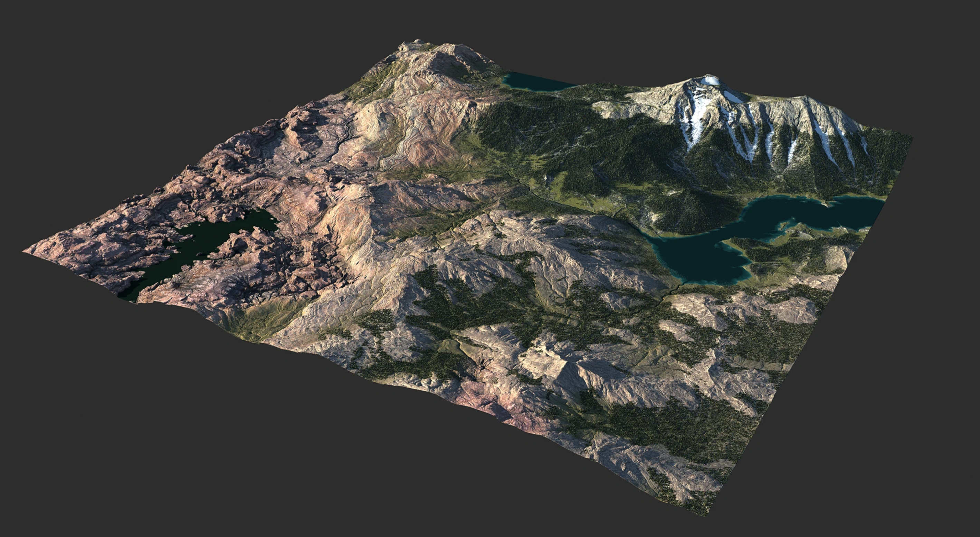The width and height of the screenshot is (980, 537).
Task: Click the empty dark background below the terrain
Action: [x=342, y=476]
